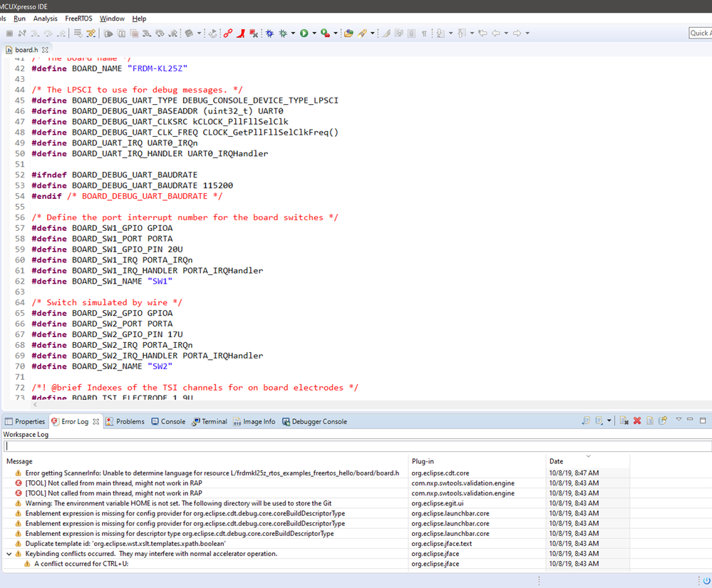Click the Back navigation arrow icon

[x=496, y=33]
